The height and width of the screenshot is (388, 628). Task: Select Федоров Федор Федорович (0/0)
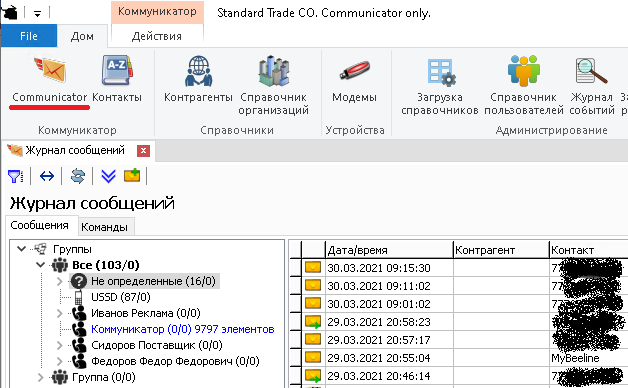[175, 361]
